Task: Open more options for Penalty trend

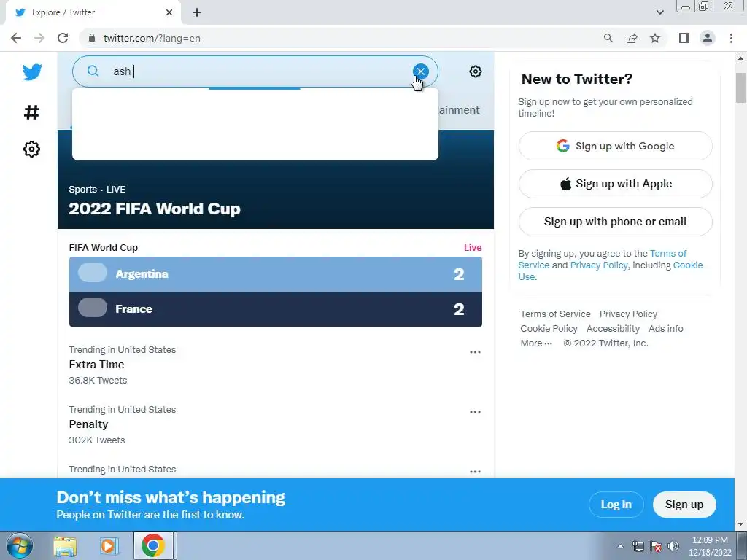Action: pos(475,412)
